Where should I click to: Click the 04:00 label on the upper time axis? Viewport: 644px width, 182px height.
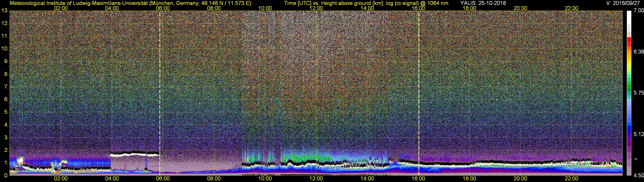coord(112,8)
